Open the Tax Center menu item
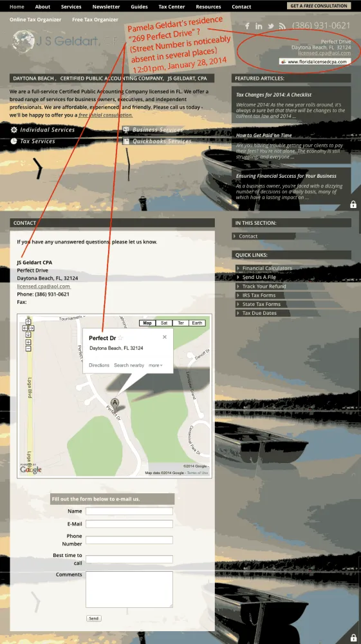This screenshot has width=361, height=644. 171,6
